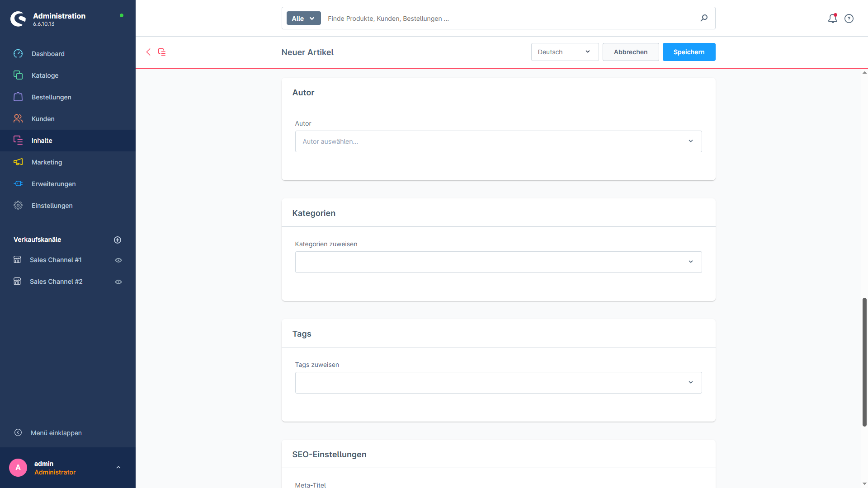Open Sales Channel #2 link
The width and height of the screenshot is (868, 488).
[56, 282]
